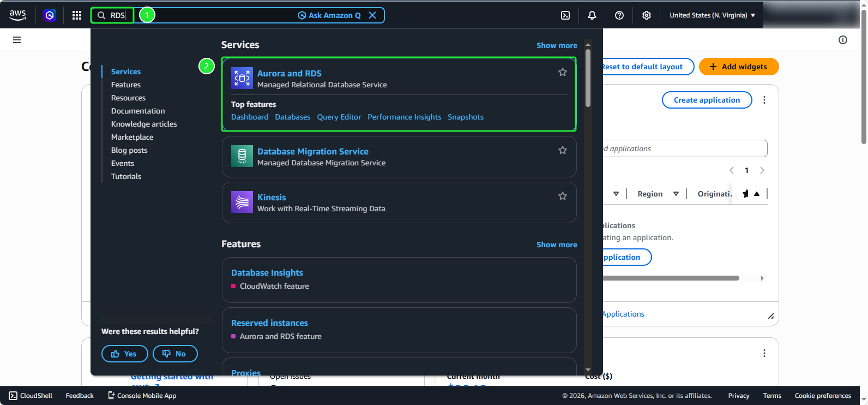Image resolution: width=868 pixels, height=405 pixels.
Task: Open Aurora and RDS service
Action: (290, 73)
